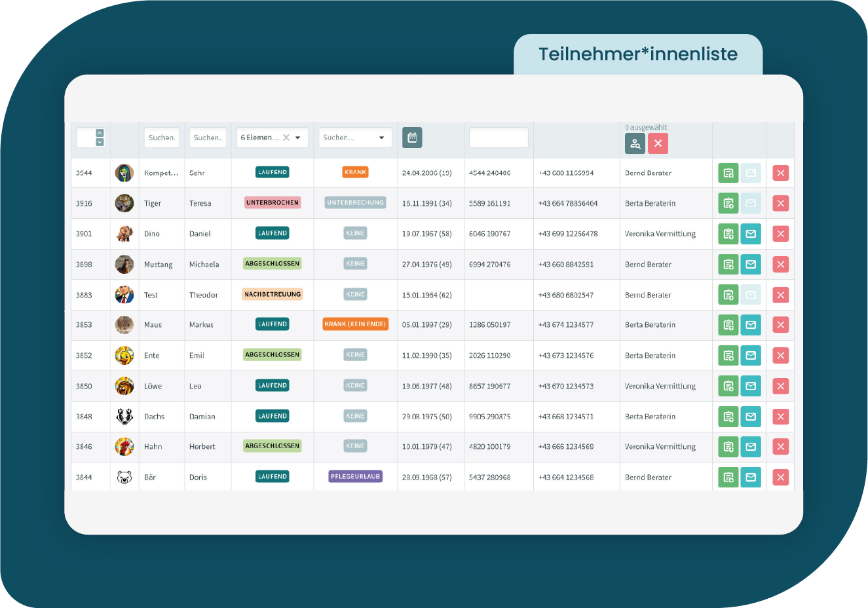This screenshot has width=868, height=608.
Task: Open the date filter calendar icon
Action: (412, 138)
